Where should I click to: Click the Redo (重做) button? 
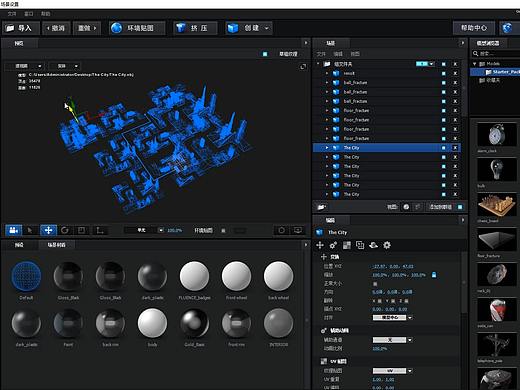coord(87,28)
